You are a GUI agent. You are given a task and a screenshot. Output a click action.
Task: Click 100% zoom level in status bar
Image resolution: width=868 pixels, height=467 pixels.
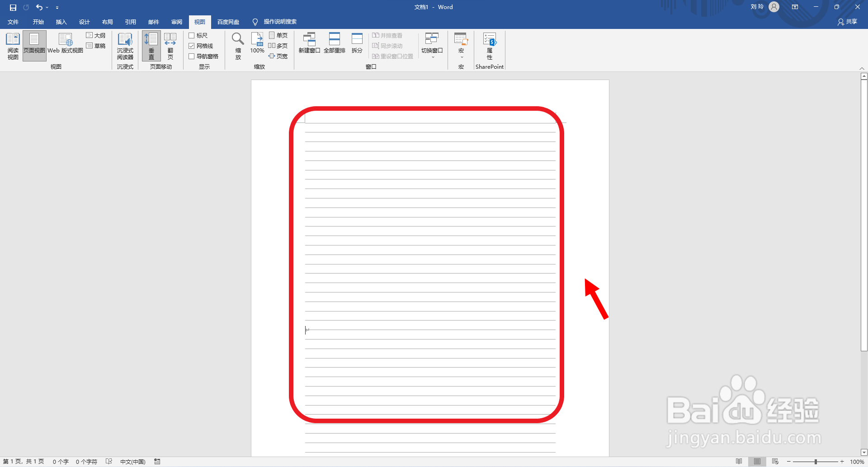coord(857,462)
